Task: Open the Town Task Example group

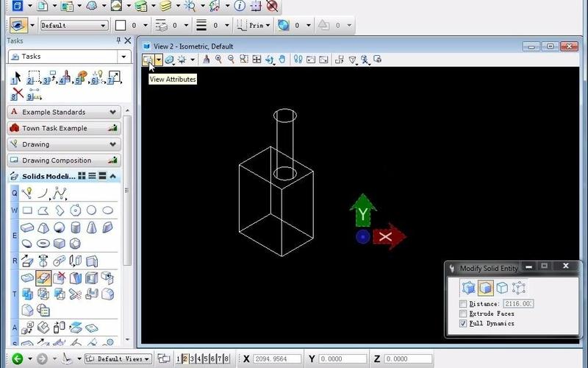Action: pos(64,128)
